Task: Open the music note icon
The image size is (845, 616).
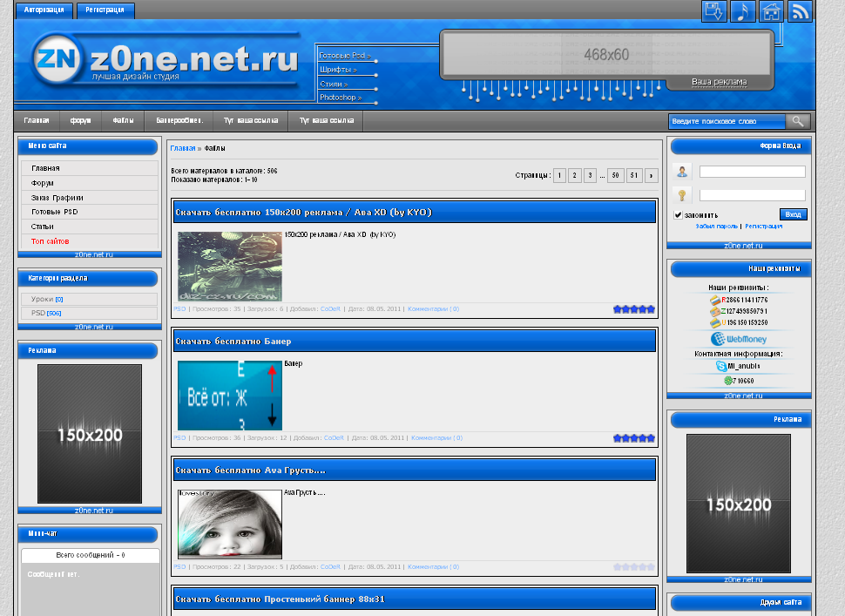Action: [x=742, y=11]
